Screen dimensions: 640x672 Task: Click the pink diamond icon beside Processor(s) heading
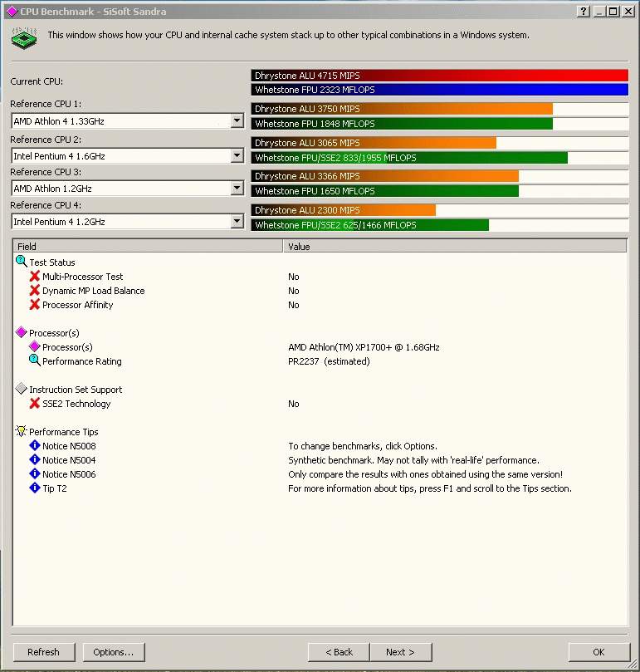click(x=22, y=332)
